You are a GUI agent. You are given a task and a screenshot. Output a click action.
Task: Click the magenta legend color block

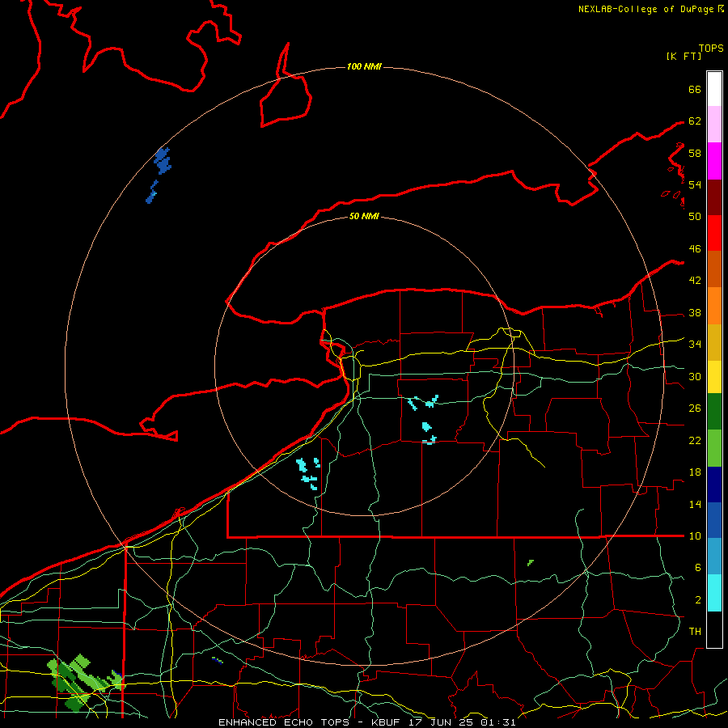click(714, 161)
